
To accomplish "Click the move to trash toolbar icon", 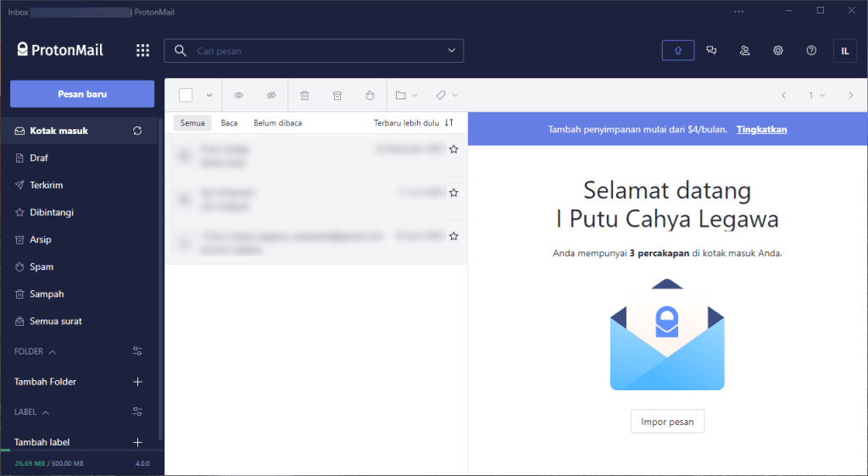I will [304, 95].
